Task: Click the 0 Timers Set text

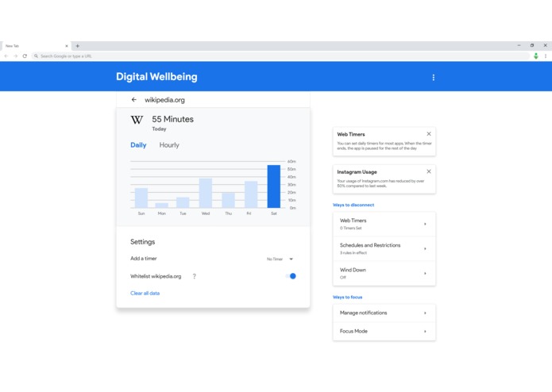Action: pos(350,229)
